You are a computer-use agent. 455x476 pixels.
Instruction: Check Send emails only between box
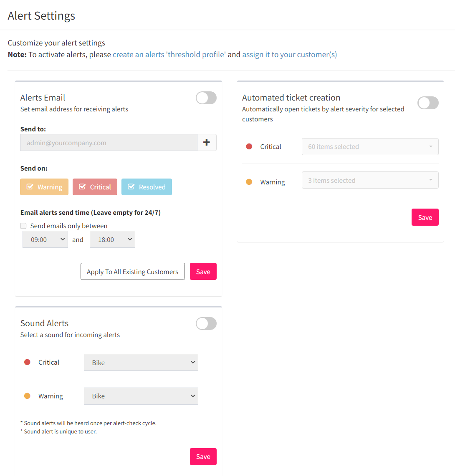(23, 226)
